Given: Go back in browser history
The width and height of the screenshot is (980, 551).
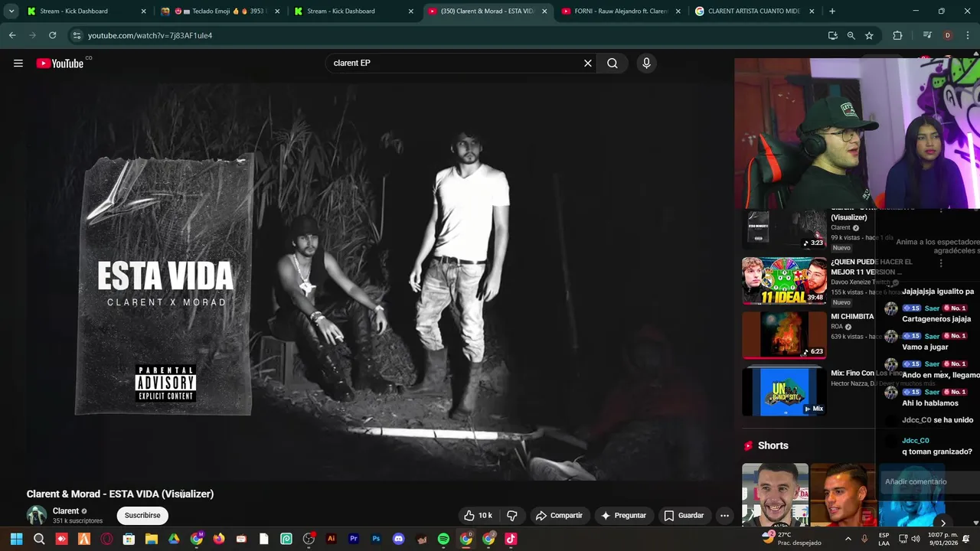Looking at the screenshot, I should (12, 35).
